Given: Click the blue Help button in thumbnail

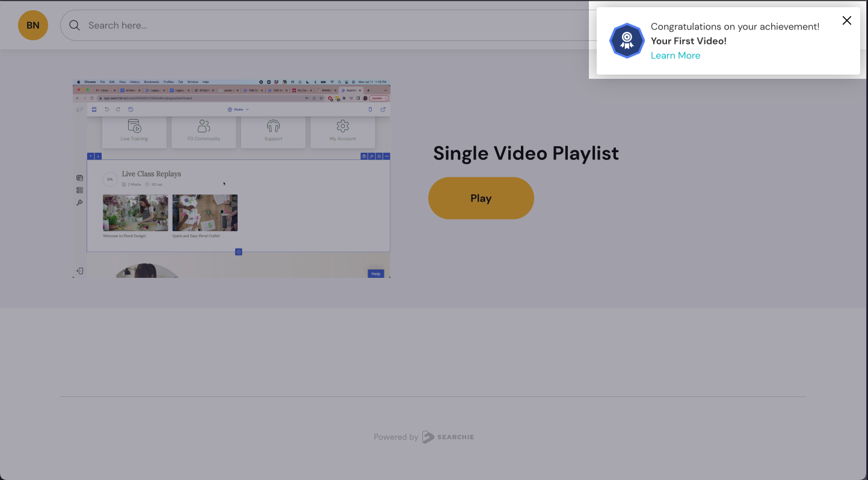Looking at the screenshot, I should [x=376, y=274].
